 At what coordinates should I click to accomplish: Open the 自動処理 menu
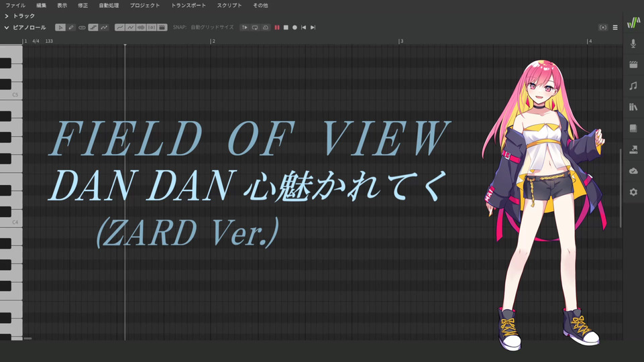point(109,5)
